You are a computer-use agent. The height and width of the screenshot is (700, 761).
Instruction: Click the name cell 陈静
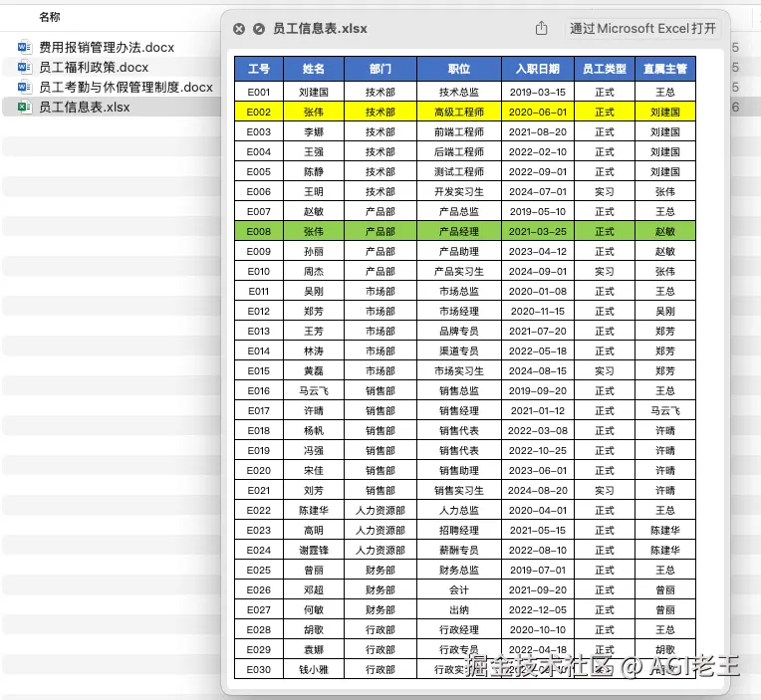pyautogui.click(x=314, y=171)
